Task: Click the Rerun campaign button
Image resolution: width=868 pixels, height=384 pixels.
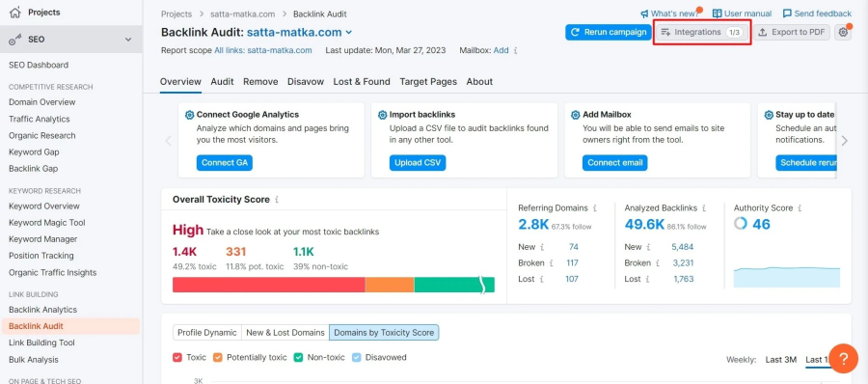Action: (609, 32)
